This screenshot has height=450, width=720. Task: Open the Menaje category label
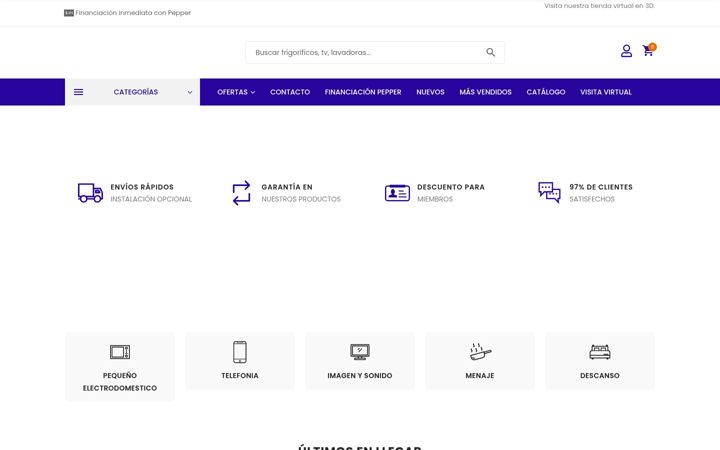(x=480, y=375)
